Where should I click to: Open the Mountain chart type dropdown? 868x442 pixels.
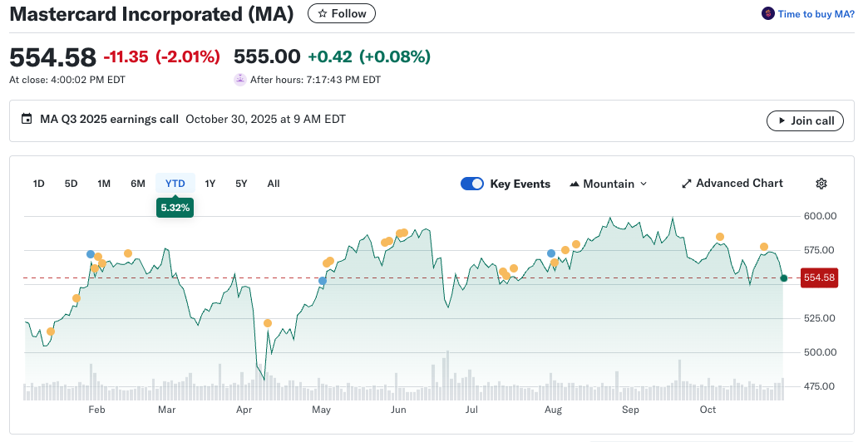click(609, 184)
